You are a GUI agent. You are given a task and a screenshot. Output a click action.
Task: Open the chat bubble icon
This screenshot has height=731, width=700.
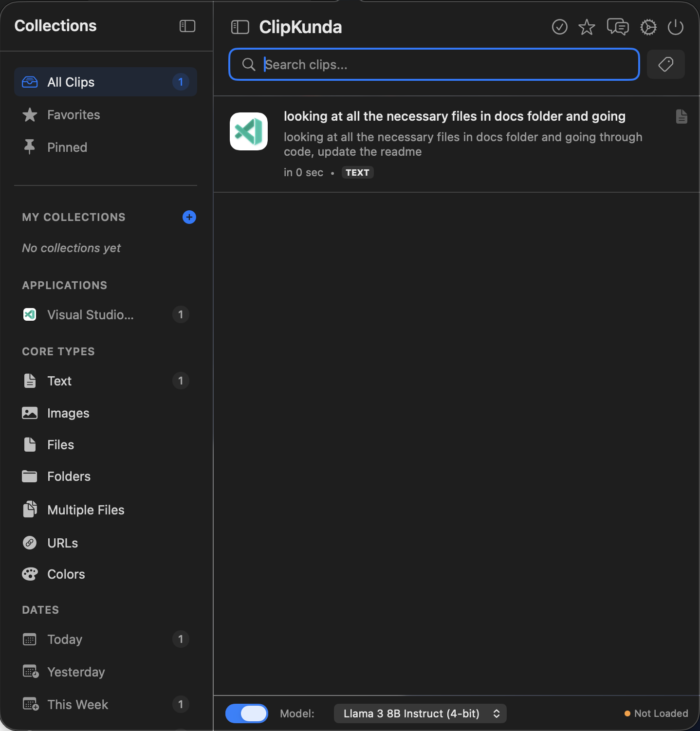(x=617, y=27)
